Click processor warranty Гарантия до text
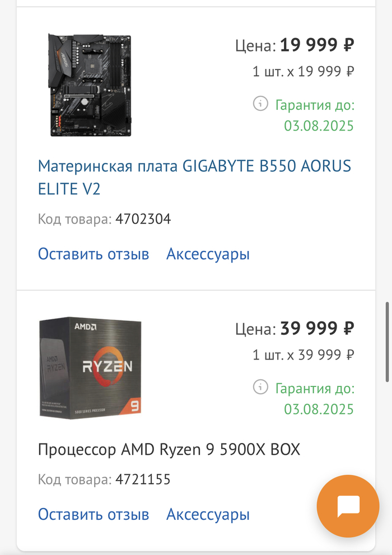This screenshot has height=555, width=392. click(315, 389)
